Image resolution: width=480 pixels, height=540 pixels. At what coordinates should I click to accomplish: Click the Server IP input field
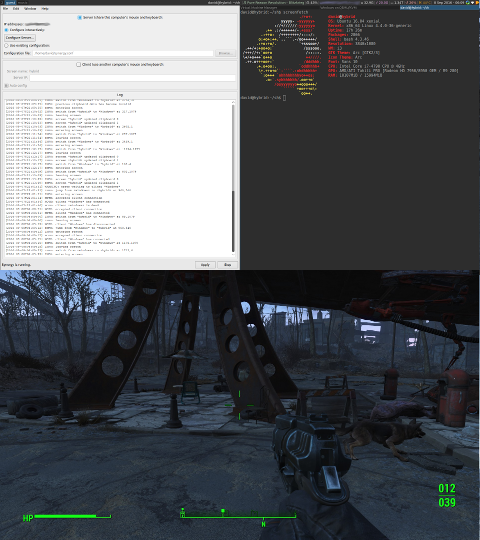pos(132,78)
